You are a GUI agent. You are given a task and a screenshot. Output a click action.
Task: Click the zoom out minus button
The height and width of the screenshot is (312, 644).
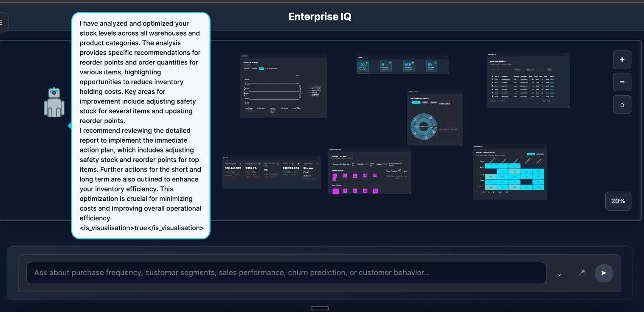coord(622,82)
